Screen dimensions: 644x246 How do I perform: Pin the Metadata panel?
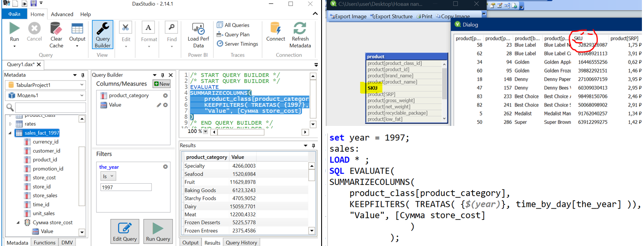pos(82,75)
